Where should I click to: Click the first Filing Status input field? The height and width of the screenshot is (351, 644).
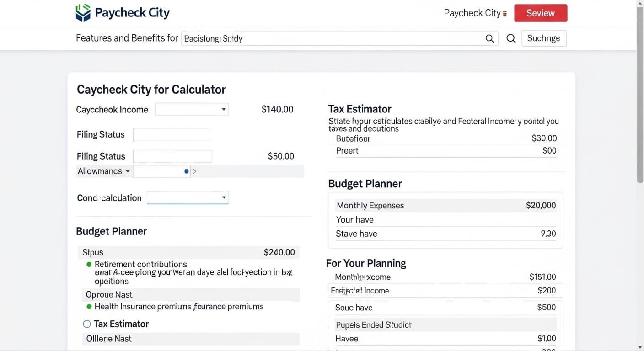(x=171, y=134)
